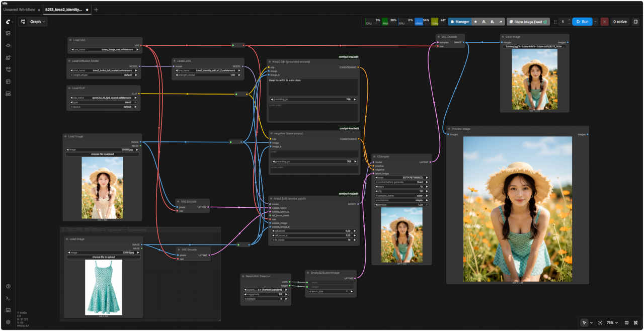The height and width of the screenshot is (331, 644).
Task: Collapse the Save Image node
Action: [503, 37]
